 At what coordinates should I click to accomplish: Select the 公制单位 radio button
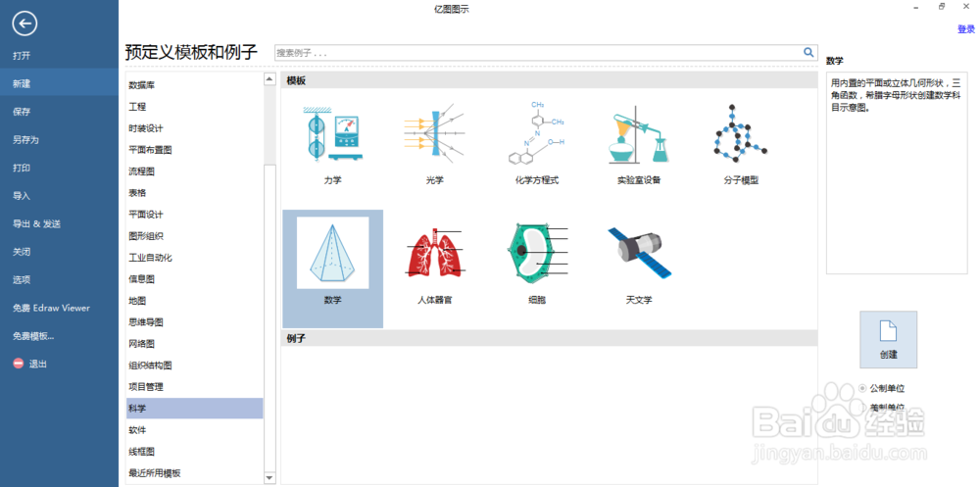pos(863,388)
